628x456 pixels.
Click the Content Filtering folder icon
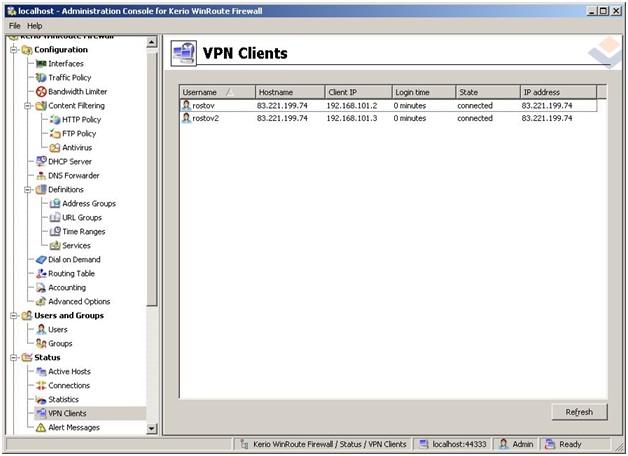point(41,106)
